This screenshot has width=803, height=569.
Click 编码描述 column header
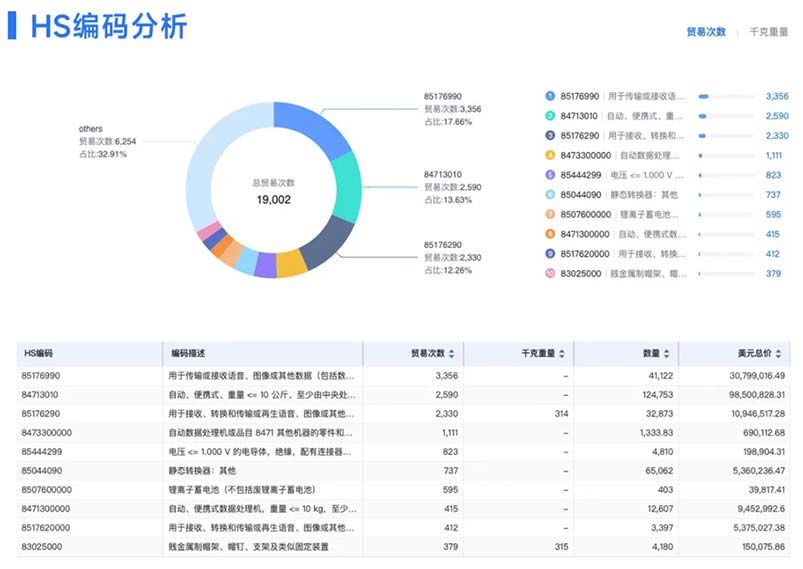coord(188,353)
